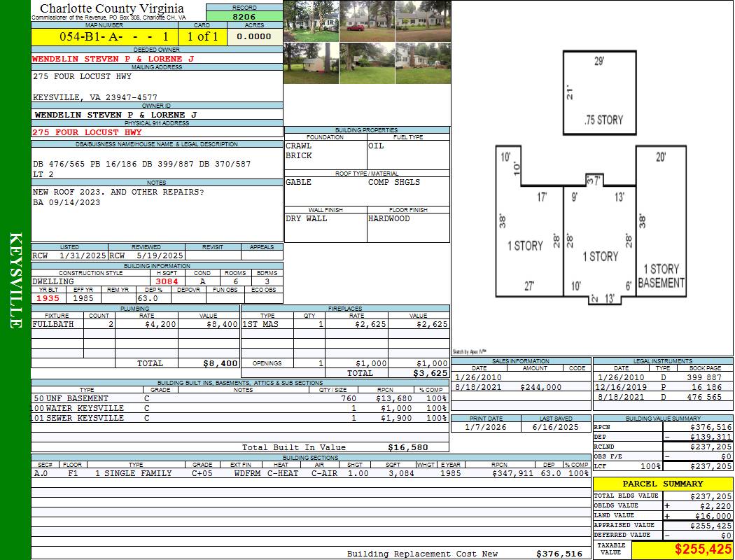Open the photo of the small shed
Image resolution: width=735 pixels, height=560 pixels.
311,63
